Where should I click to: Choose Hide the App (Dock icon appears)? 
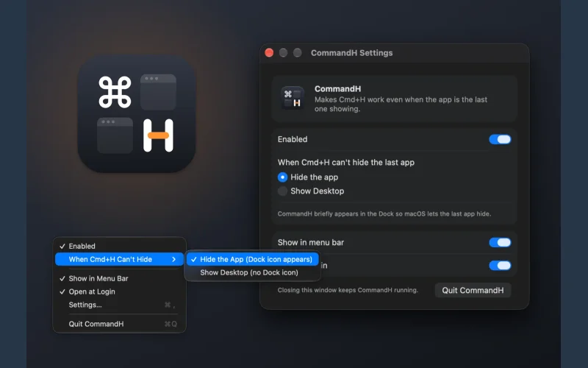[x=252, y=259]
